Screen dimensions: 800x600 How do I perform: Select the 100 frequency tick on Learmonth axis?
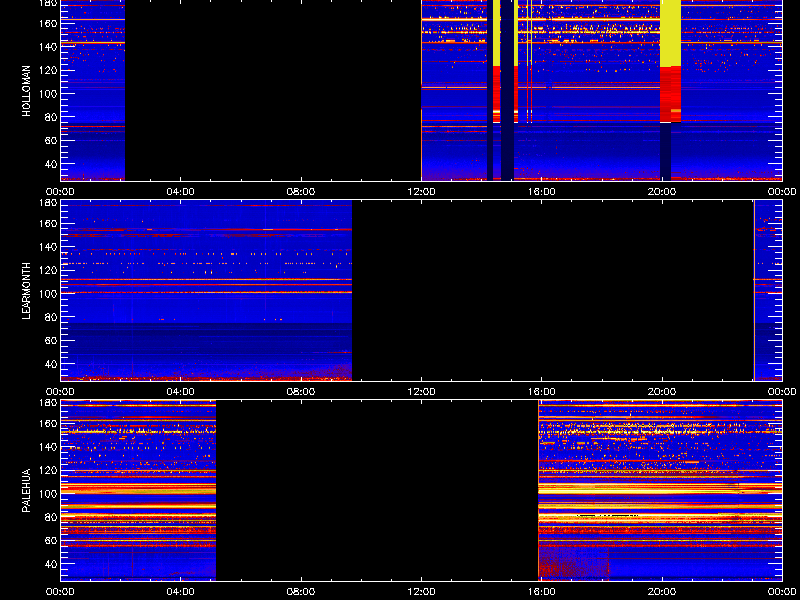coord(47,294)
